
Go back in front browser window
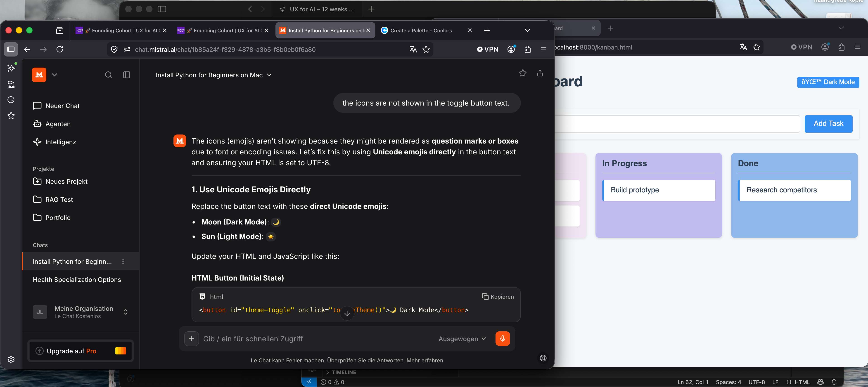coord(27,50)
